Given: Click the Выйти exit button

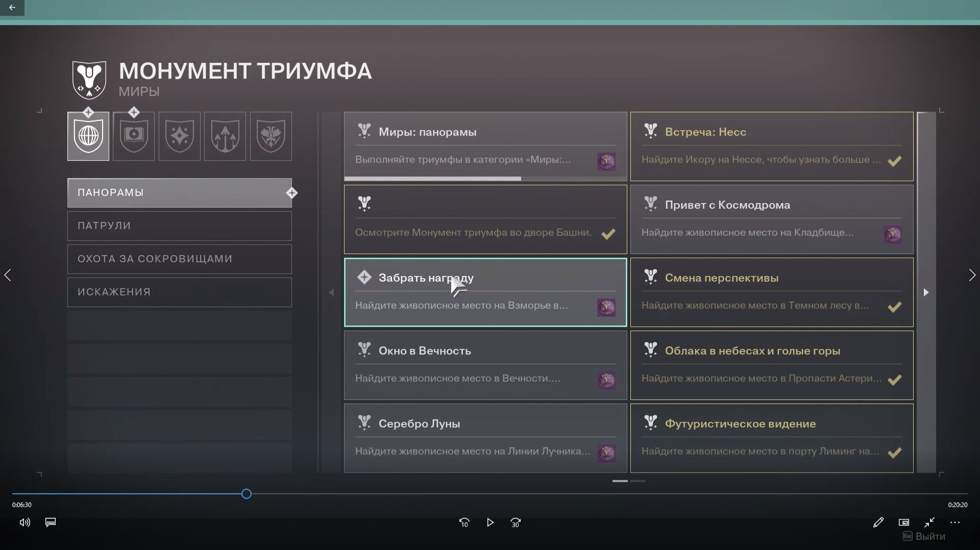Looking at the screenshot, I should click(924, 537).
